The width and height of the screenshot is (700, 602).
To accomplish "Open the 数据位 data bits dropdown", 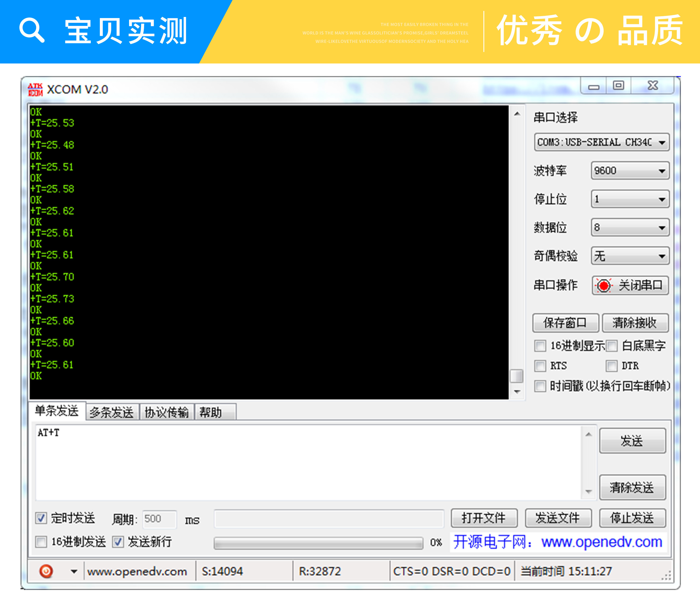I will [x=630, y=227].
